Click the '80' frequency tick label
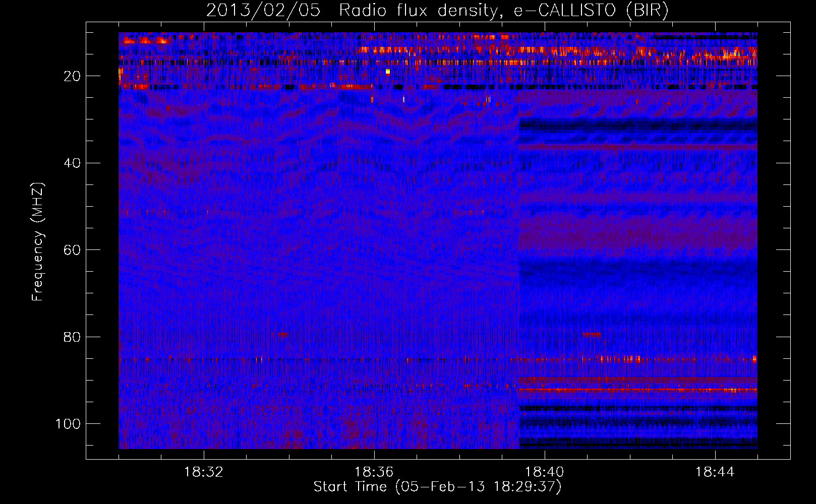Screen dimensions: 816x504 point(72,337)
